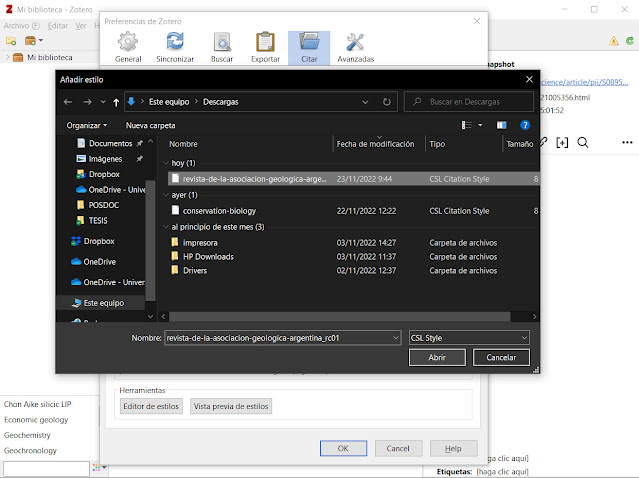Click the magnifier icon in Zotero item pane

583,142
